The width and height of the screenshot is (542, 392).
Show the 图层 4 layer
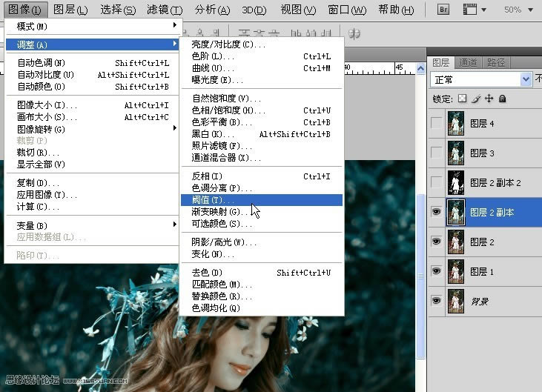436,124
